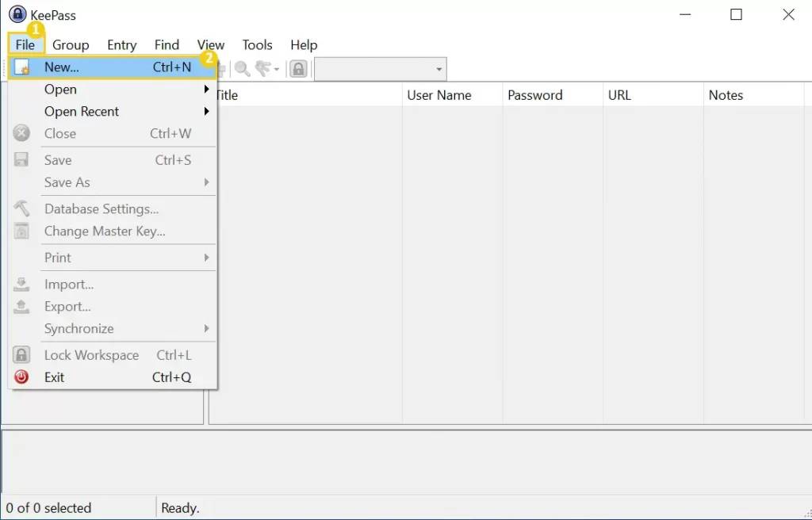This screenshot has width=812, height=520.
Task: Click the padlock button in the toolbar
Action: point(298,69)
